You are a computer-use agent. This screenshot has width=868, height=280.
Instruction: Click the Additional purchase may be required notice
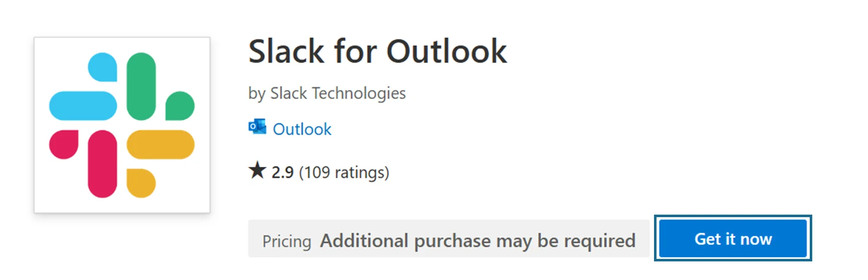(478, 241)
